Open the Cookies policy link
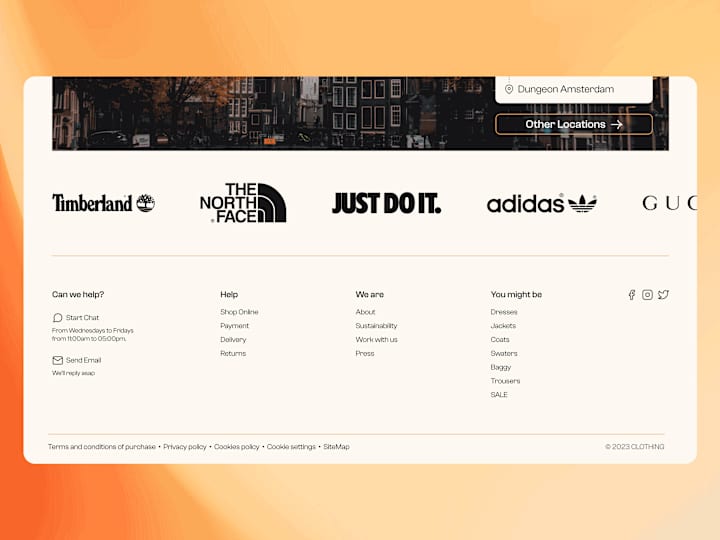 click(236, 446)
